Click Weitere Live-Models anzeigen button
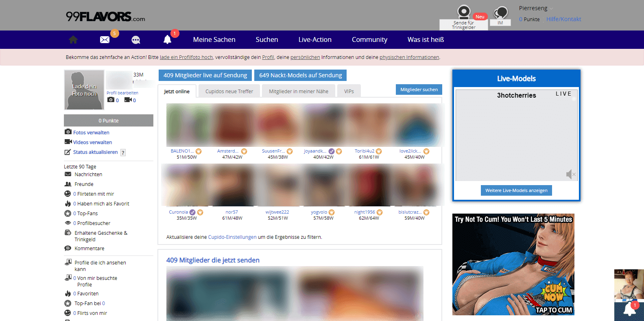The image size is (644, 321). (516, 190)
